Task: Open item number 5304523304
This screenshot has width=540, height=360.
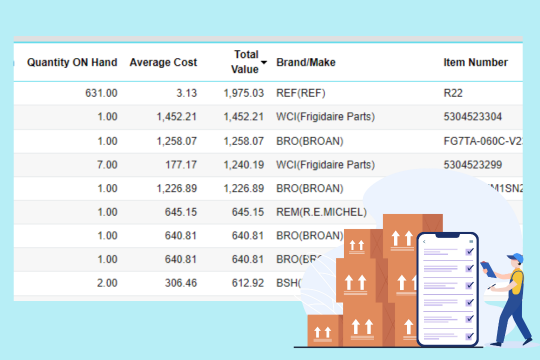Action: [472, 117]
